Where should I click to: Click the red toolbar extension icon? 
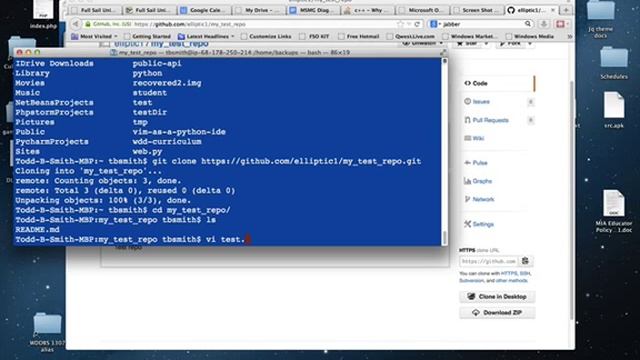[x=560, y=24]
